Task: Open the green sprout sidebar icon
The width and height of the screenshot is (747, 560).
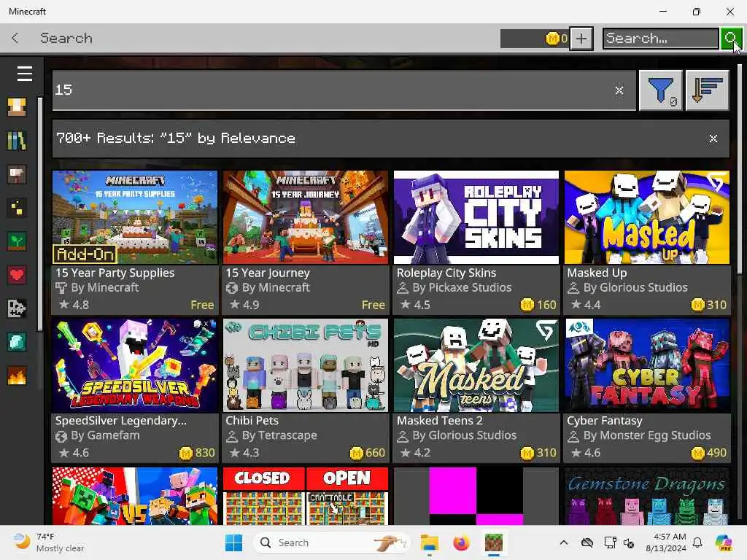Action: tap(17, 241)
